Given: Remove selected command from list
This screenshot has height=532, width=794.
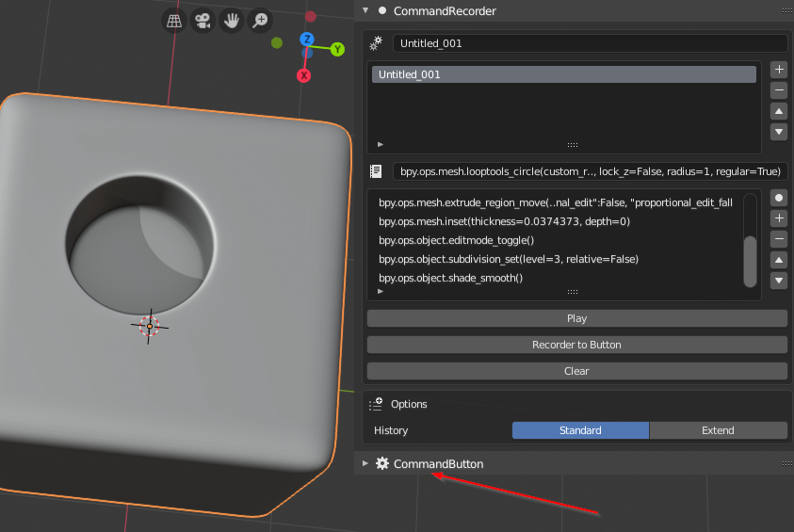Looking at the screenshot, I should pos(779,239).
